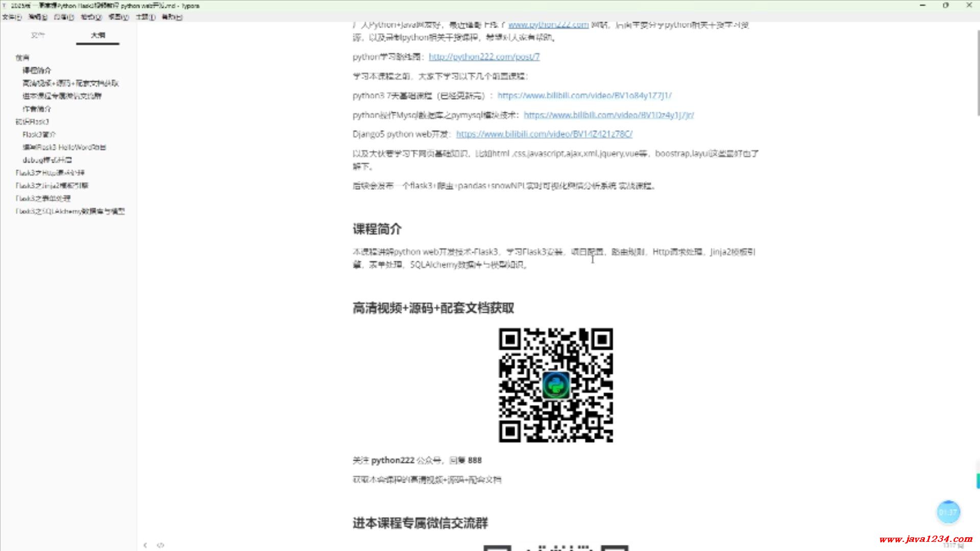Open the python222.com/post/7 roadmap link
980x551 pixels.
[x=484, y=57]
